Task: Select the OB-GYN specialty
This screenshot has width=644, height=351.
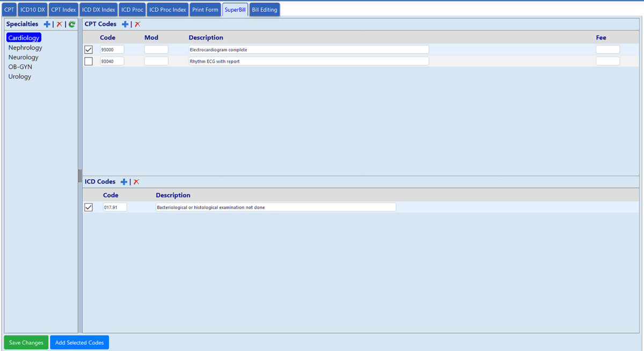Action: tap(20, 67)
